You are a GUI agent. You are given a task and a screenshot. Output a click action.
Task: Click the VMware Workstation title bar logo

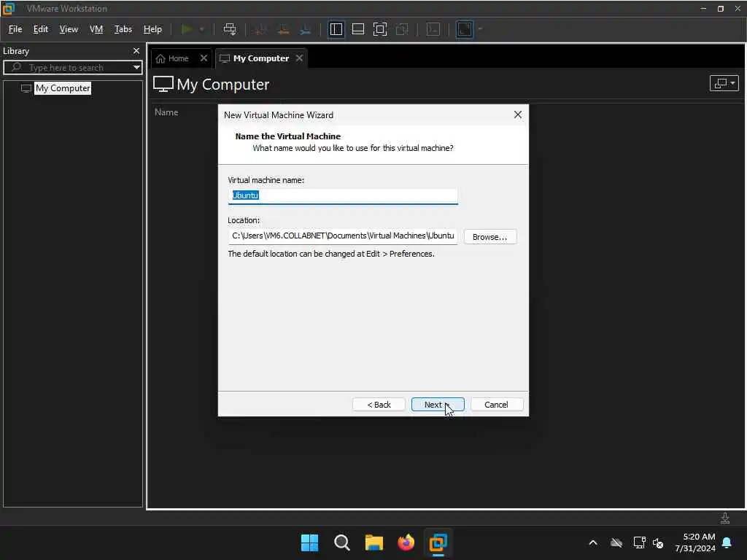tap(9, 9)
